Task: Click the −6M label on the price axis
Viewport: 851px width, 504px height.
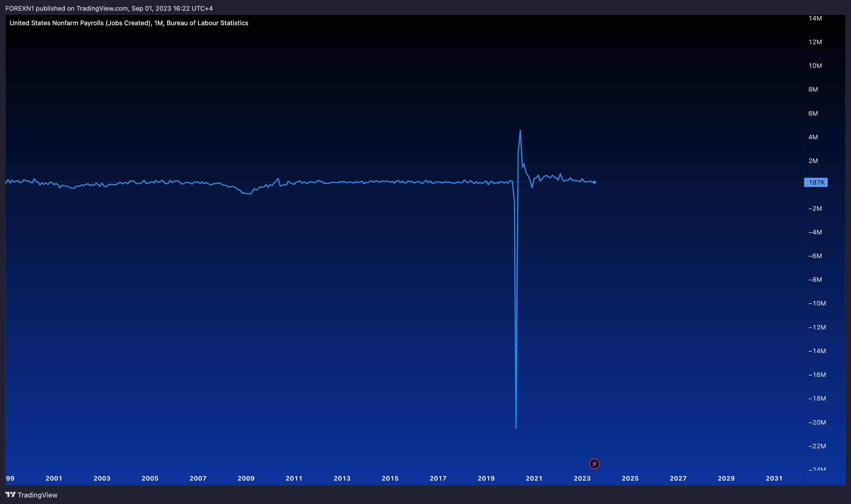Action: point(815,256)
